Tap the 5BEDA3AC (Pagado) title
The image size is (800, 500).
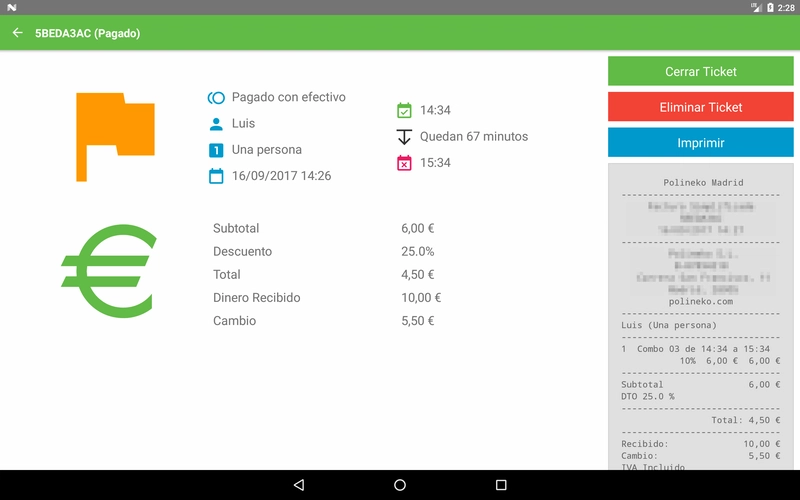[88, 33]
